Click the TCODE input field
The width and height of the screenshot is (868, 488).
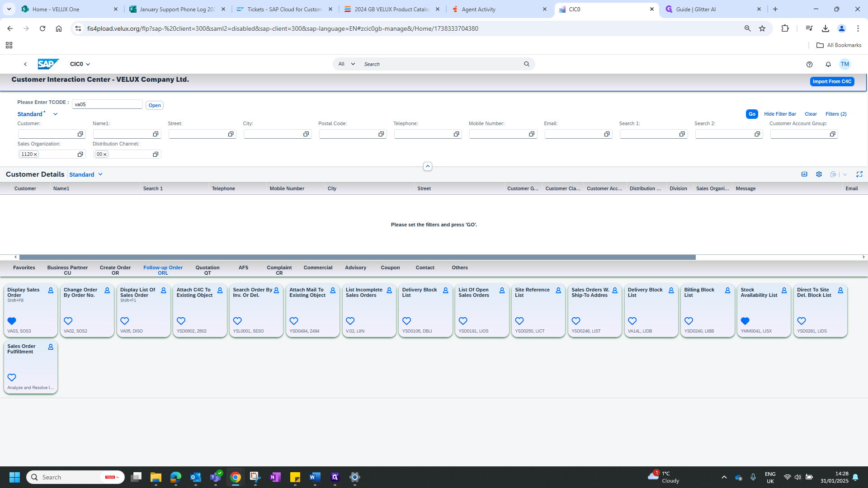point(107,104)
